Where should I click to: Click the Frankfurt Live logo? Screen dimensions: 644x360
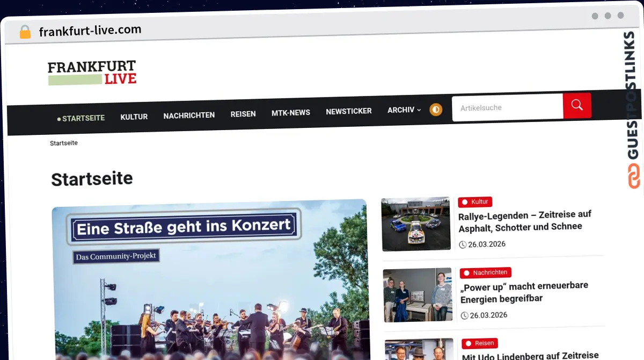click(x=92, y=73)
